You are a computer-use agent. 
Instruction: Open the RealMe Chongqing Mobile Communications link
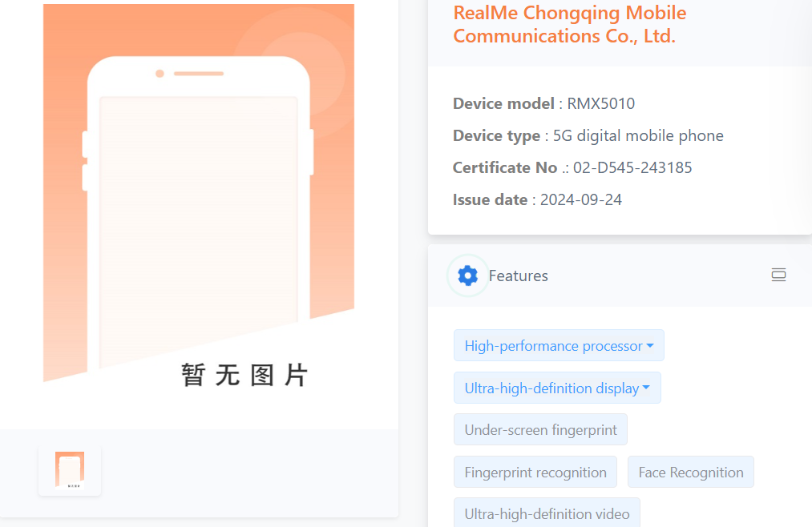pos(569,24)
